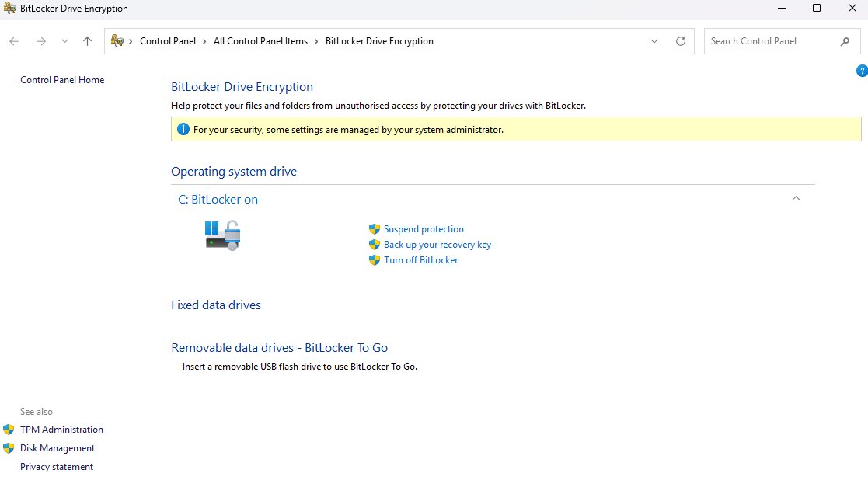Click the Fixed data drives heading
The image size is (868, 484).
tap(216, 305)
